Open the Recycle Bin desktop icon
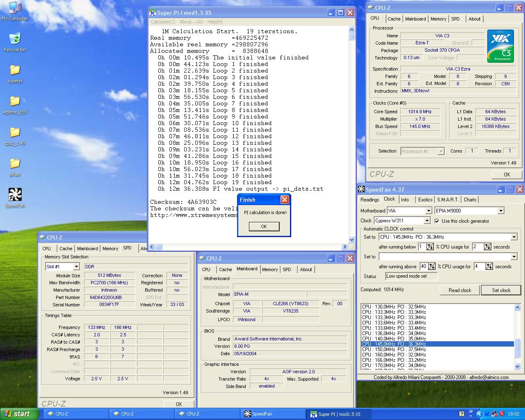Image resolution: width=525 pixels, height=420 pixels. (x=15, y=42)
